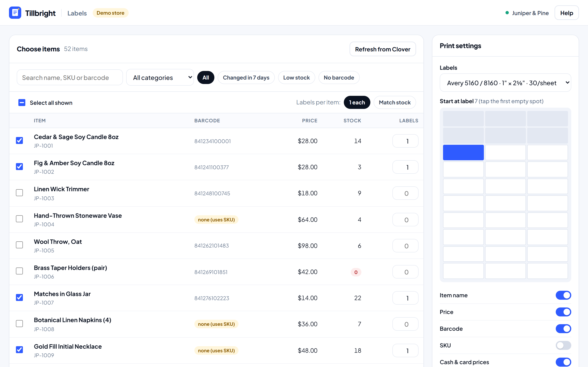Click the Demo store badge
The image size is (588, 367).
click(x=110, y=13)
